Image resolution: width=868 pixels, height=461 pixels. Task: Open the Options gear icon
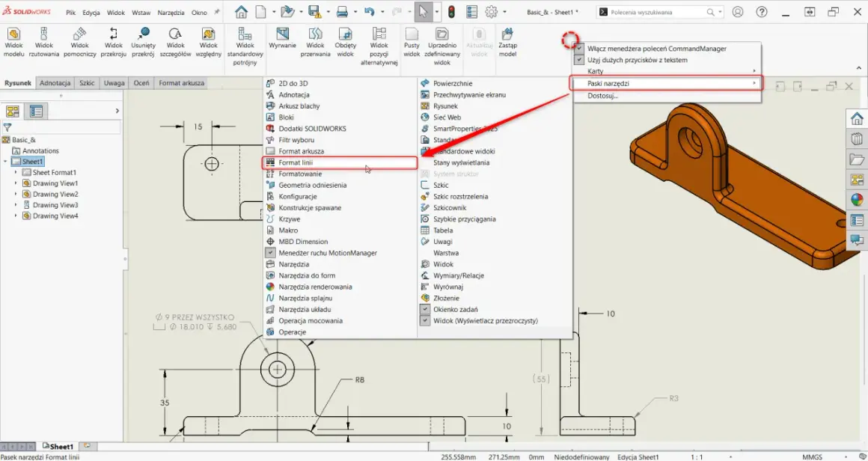click(491, 12)
